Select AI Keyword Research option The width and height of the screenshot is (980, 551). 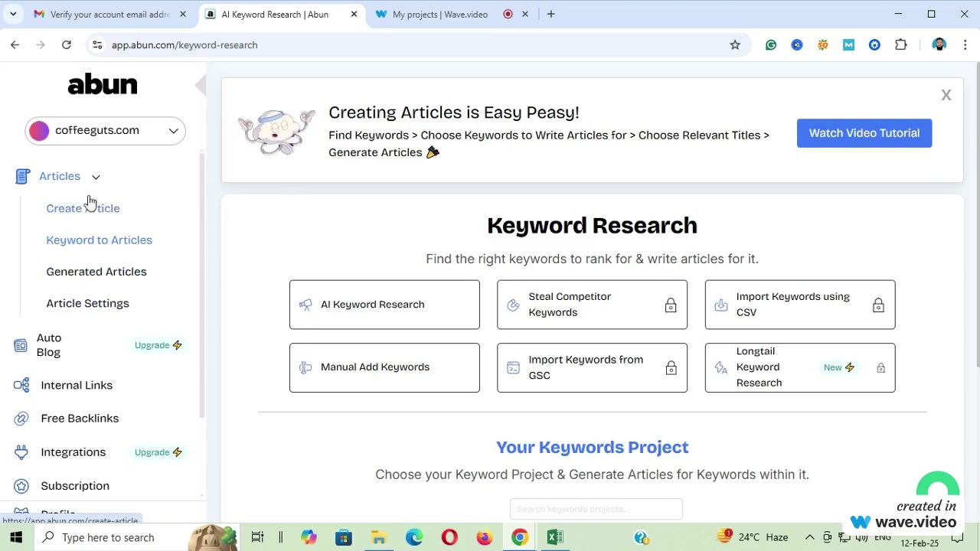click(x=384, y=305)
